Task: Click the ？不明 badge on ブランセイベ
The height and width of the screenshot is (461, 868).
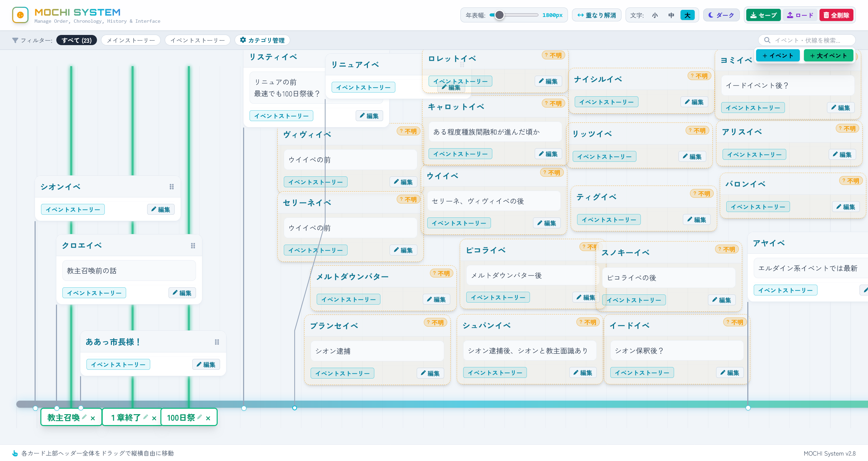Action: 435,323
